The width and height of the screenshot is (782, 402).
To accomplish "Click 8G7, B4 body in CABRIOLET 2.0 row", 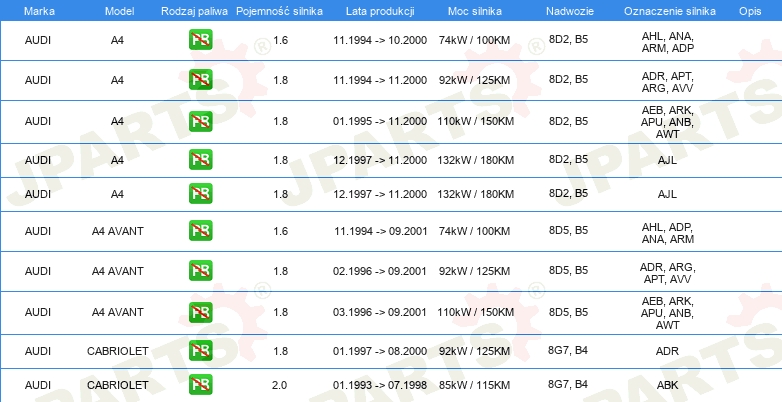I will point(568,384).
